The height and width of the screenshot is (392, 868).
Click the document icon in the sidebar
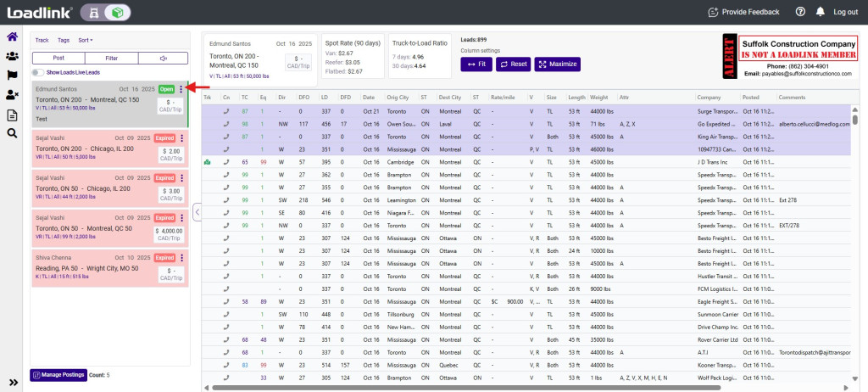12,114
